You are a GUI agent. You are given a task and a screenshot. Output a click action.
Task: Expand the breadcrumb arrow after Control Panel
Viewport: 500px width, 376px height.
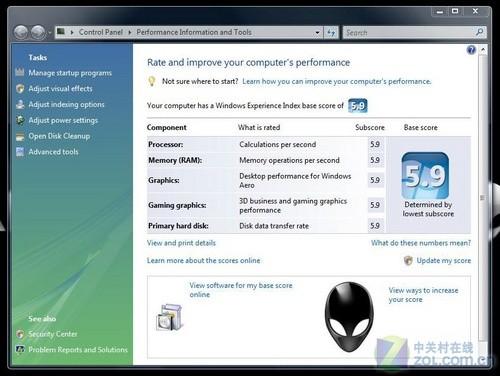(x=129, y=32)
